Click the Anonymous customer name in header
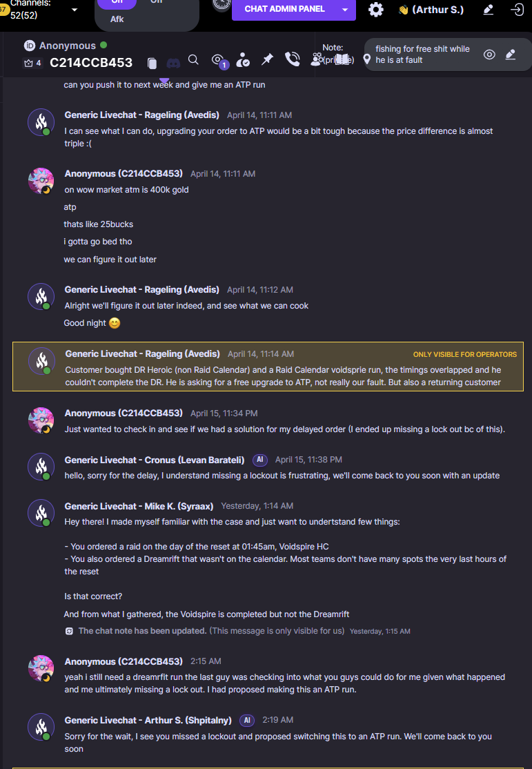 (x=67, y=46)
